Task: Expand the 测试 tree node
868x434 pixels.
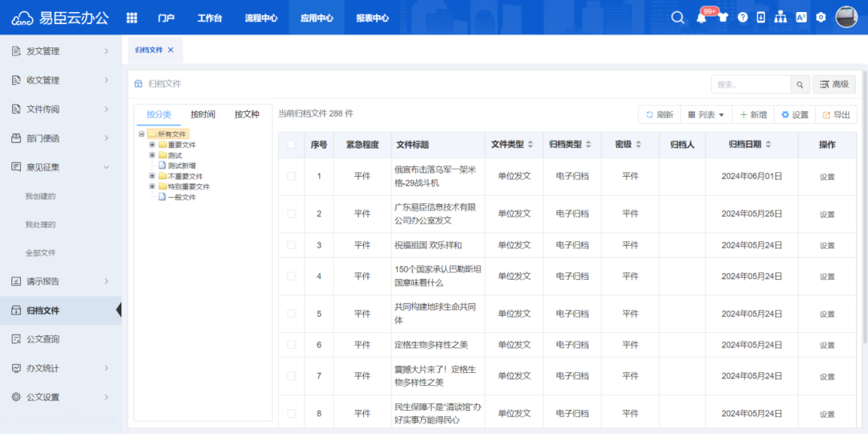Action: [x=152, y=155]
